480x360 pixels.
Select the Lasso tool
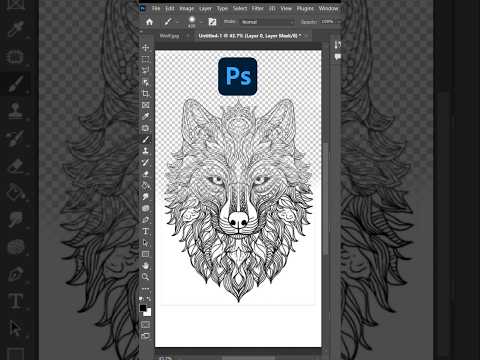pos(145,70)
